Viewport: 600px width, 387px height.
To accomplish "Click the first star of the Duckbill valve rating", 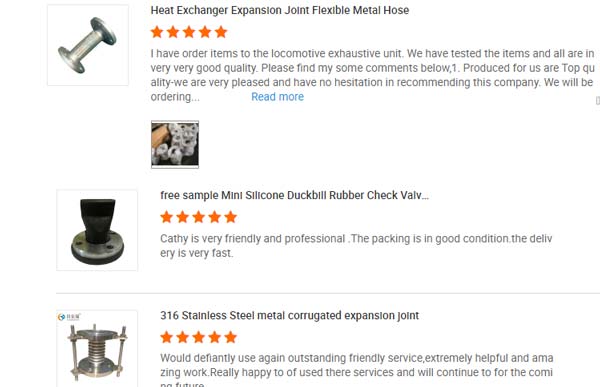I will pyautogui.click(x=166, y=217).
